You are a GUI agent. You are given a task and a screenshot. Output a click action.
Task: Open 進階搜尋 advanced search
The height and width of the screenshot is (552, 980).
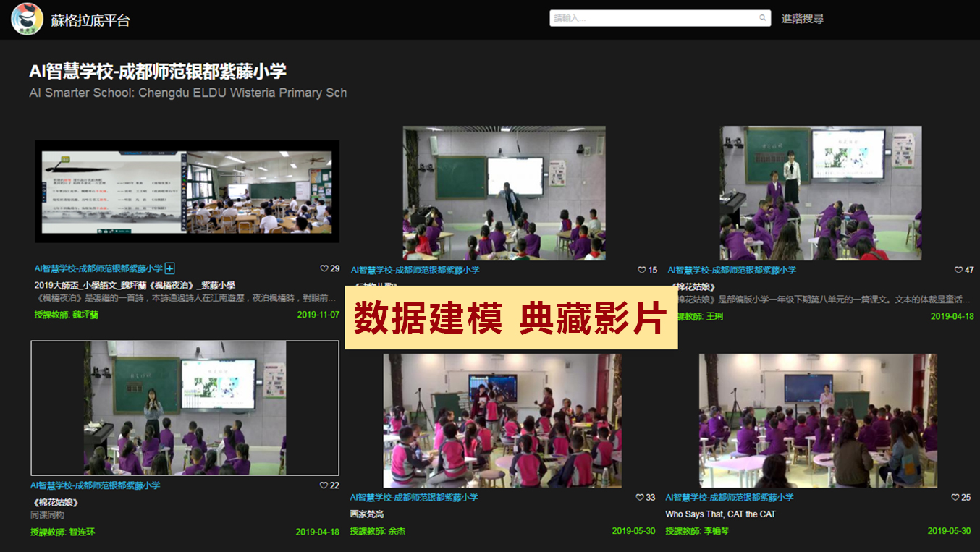[x=802, y=19]
